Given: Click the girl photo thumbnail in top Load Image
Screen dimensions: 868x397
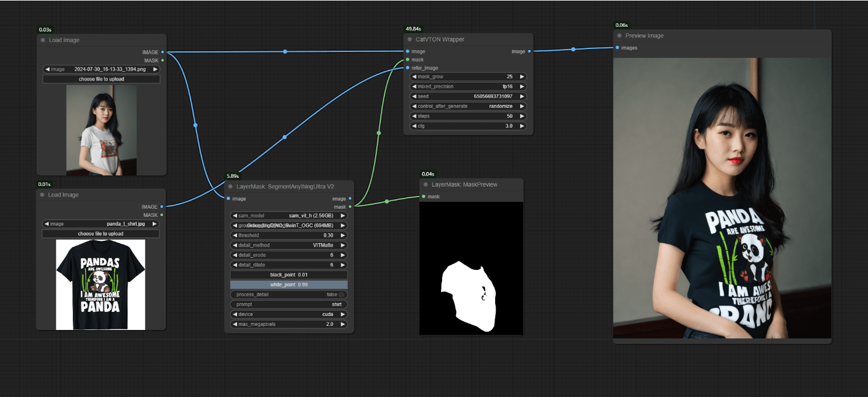Looking at the screenshot, I should pos(101,130).
